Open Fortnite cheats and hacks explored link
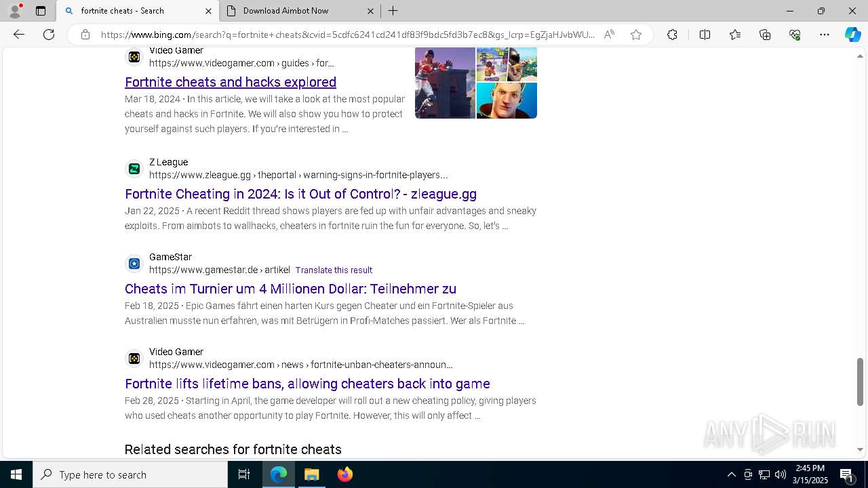Image resolution: width=868 pixels, height=488 pixels. [231, 82]
